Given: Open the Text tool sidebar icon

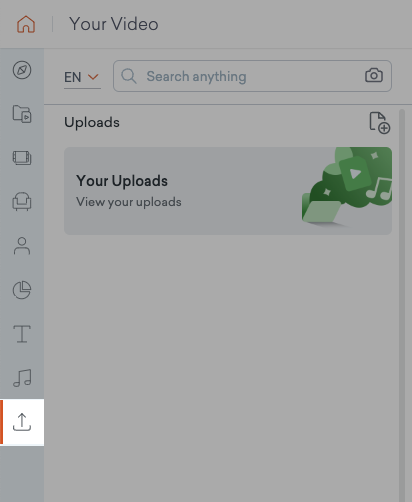Looking at the screenshot, I should pos(22,334).
